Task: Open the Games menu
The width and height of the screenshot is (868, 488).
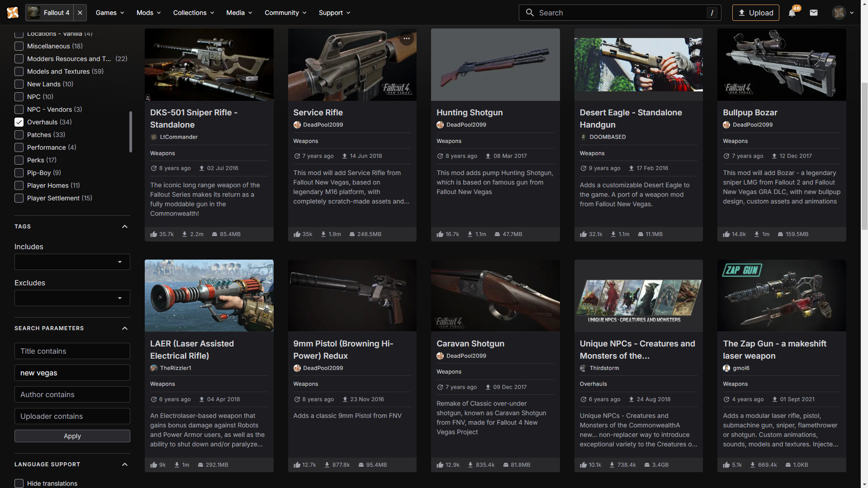Action: [110, 13]
